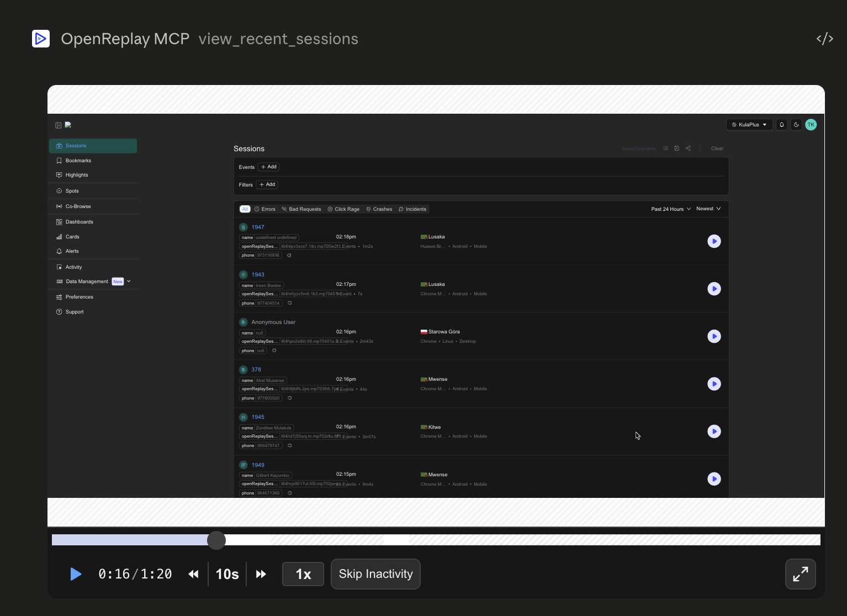Toggle the Skip Inactivity button
Image resolution: width=847 pixels, height=616 pixels.
375,574
